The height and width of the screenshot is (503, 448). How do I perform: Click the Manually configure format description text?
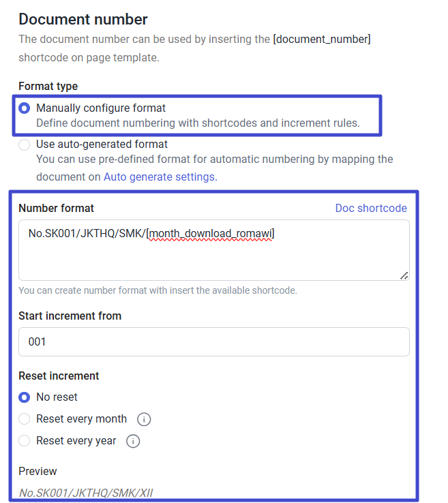tap(198, 123)
